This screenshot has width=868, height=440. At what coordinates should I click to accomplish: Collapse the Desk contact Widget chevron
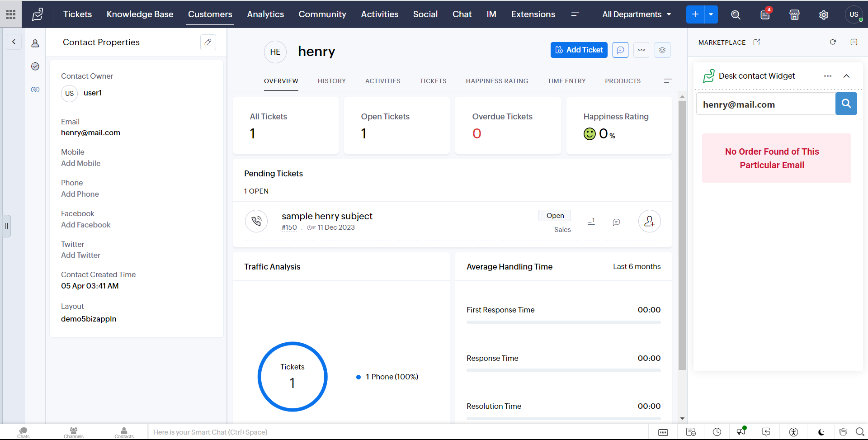tap(846, 76)
